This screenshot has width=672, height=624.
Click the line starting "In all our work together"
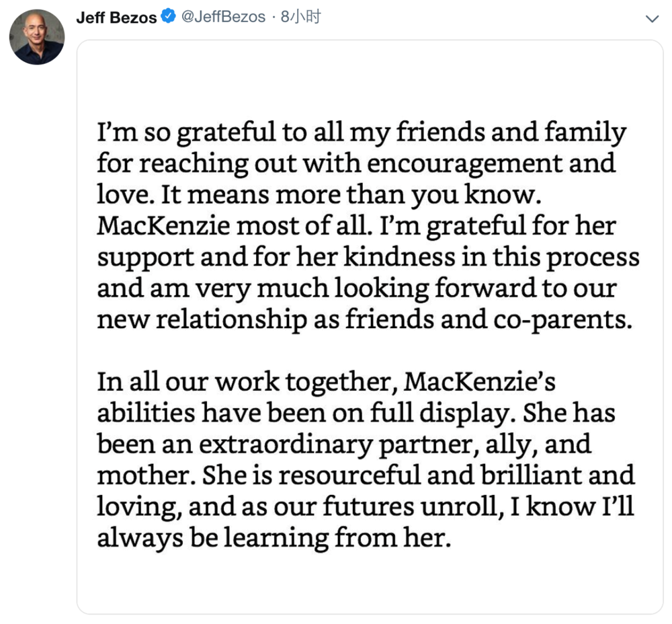[326, 383]
